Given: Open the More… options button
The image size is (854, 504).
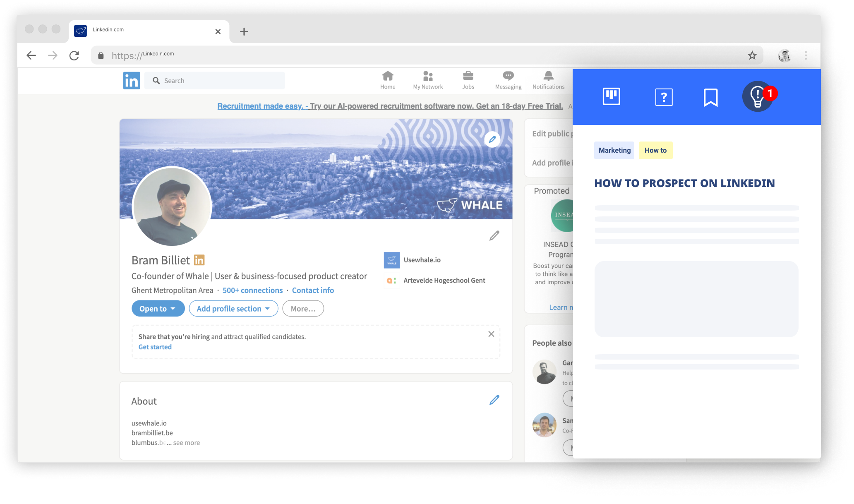Looking at the screenshot, I should point(303,309).
